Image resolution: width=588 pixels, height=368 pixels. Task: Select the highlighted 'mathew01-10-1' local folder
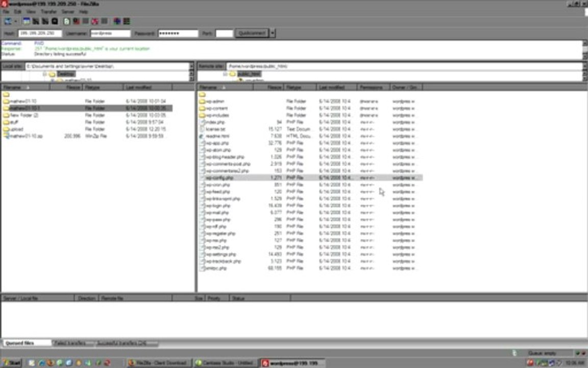87,108
